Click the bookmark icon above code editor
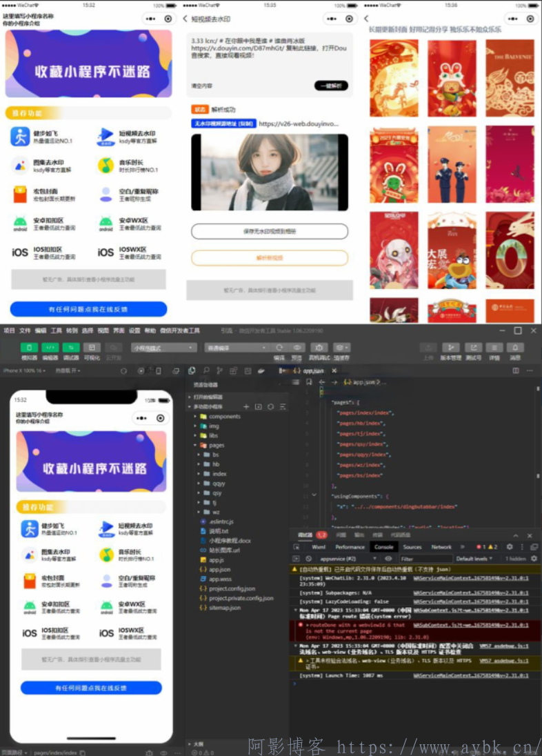The width and height of the screenshot is (542, 756). [x=309, y=382]
